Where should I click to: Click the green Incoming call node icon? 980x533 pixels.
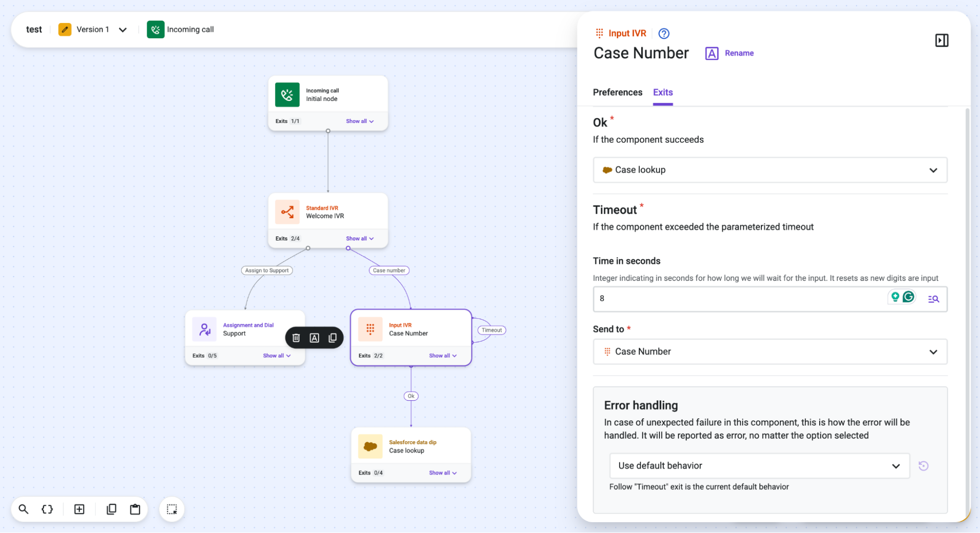287,95
